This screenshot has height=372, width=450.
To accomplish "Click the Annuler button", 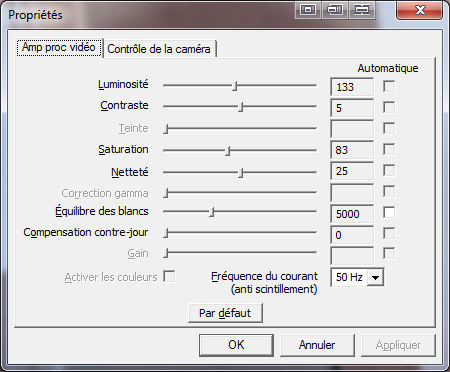I will click(317, 345).
